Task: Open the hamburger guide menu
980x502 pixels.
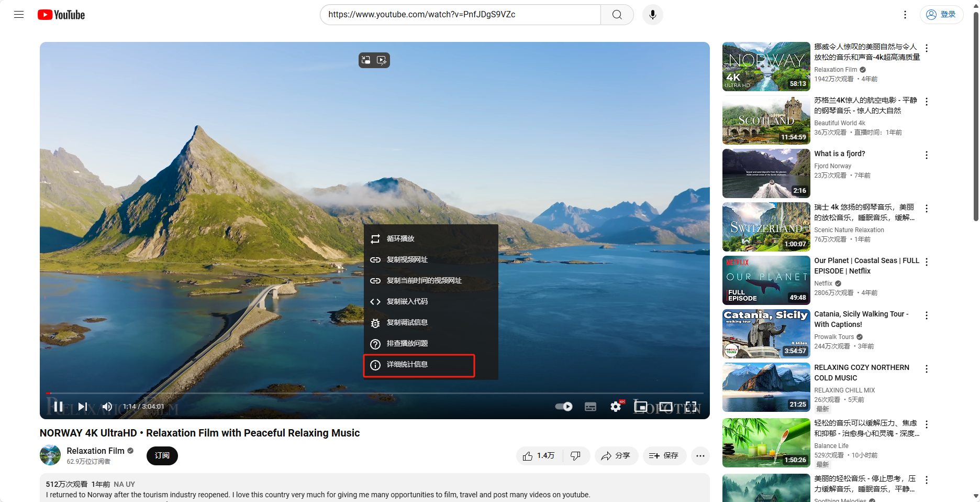Action: coord(19,15)
